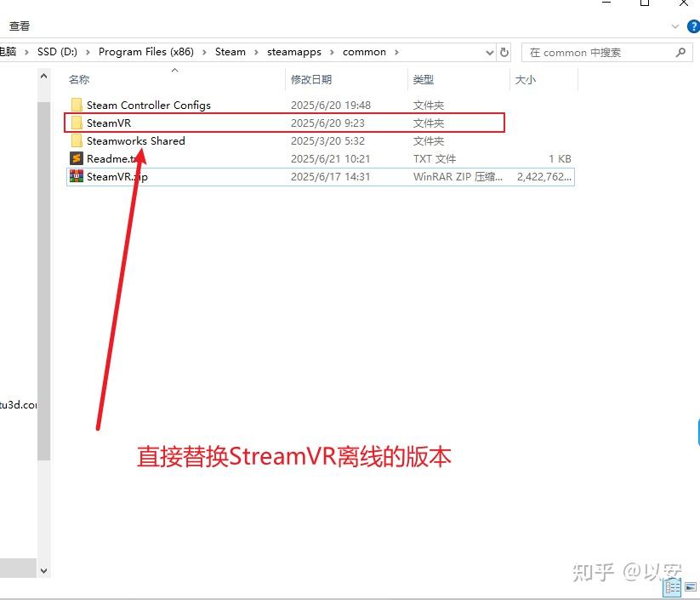Click the common breadcrumb segment
Screen dimensions: 700x600
[x=365, y=51]
